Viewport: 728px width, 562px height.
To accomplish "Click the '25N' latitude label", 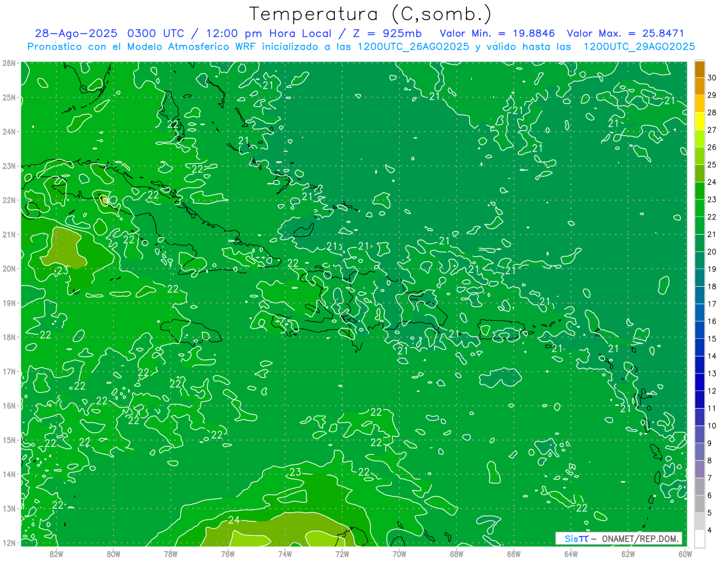I will click(8, 98).
